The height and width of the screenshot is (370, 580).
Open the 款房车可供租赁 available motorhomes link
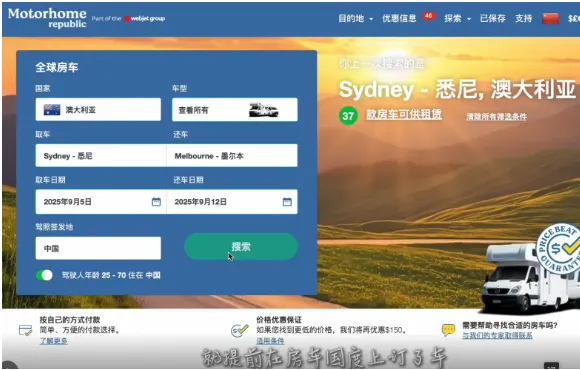tap(404, 115)
